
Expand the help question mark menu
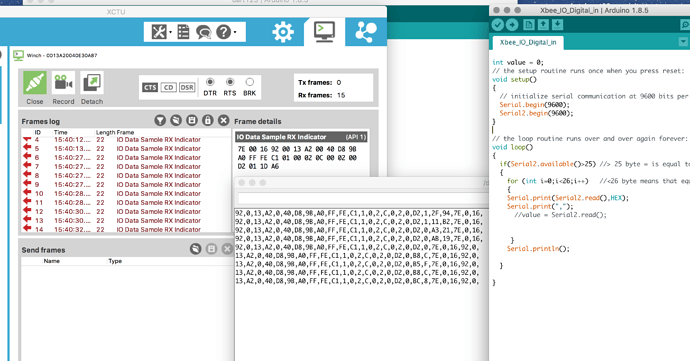tap(226, 32)
